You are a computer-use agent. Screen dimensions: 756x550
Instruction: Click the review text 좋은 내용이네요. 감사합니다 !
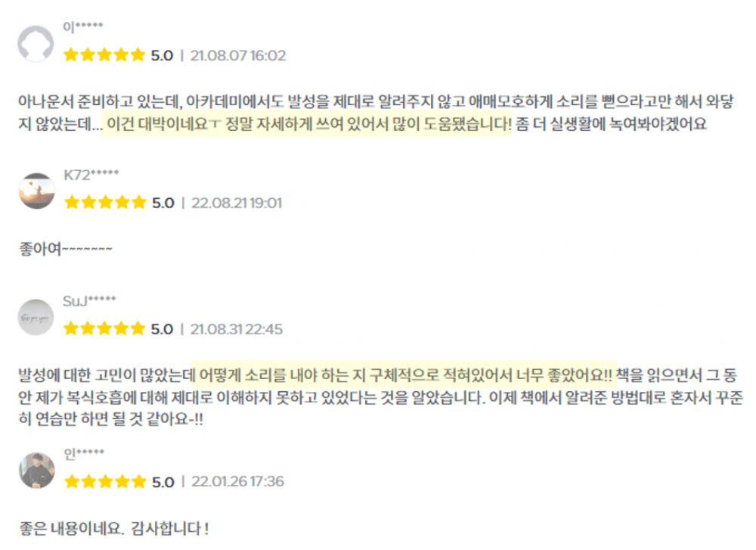coord(113,527)
